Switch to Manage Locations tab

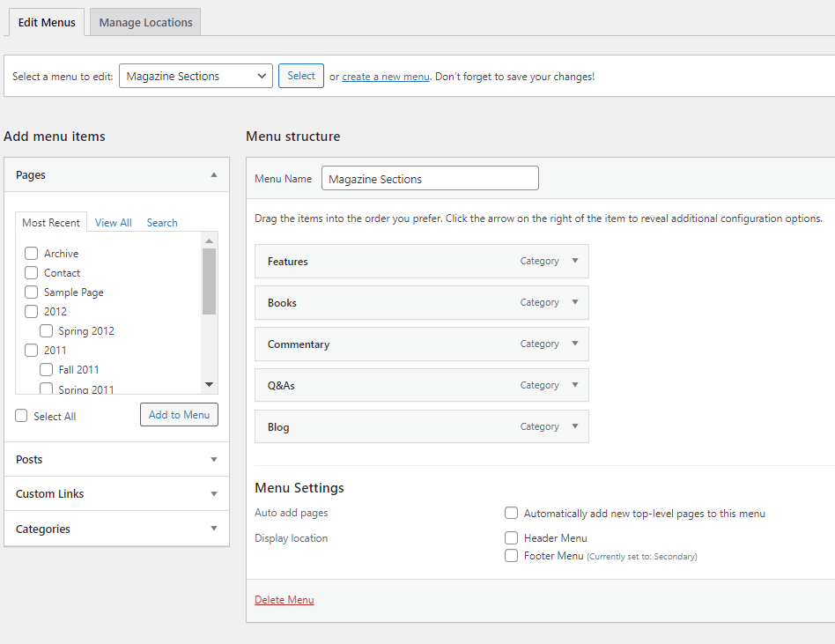pyautogui.click(x=145, y=23)
